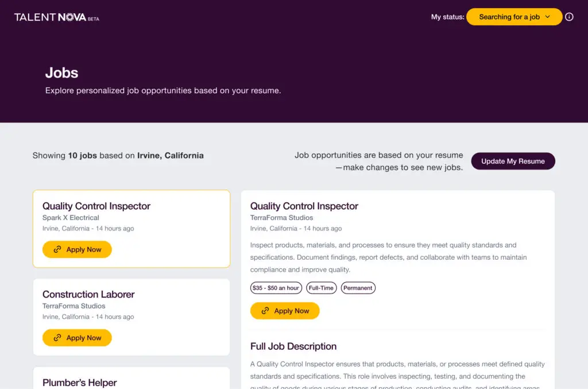
Task: Open the Plumber's Helper job card
Action: pos(131,378)
